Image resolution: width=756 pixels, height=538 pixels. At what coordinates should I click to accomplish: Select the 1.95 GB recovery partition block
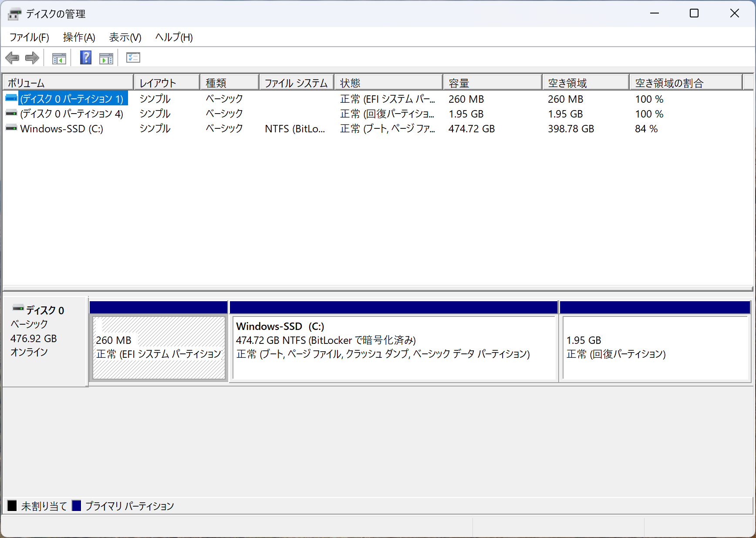click(655, 347)
